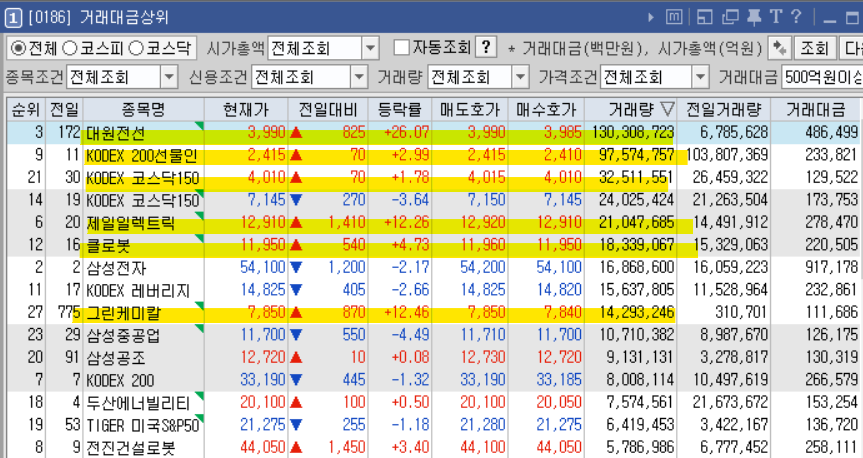Screen dimensions: 863x458
Task: Click the question mark help button
Action: click(486, 47)
